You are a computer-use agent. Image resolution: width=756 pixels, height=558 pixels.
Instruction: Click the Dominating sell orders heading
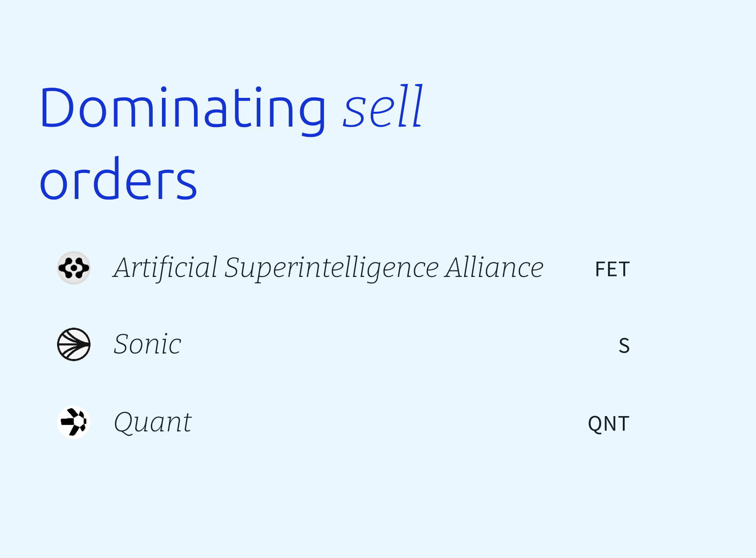(231, 143)
